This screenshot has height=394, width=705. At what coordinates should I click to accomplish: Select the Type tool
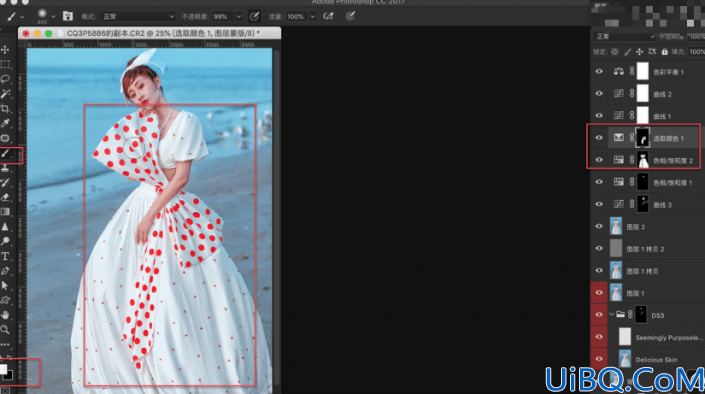[5, 256]
